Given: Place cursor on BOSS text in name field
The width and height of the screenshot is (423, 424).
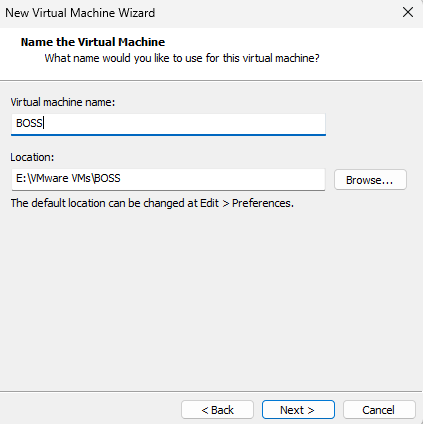Looking at the screenshot, I should [29, 123].
